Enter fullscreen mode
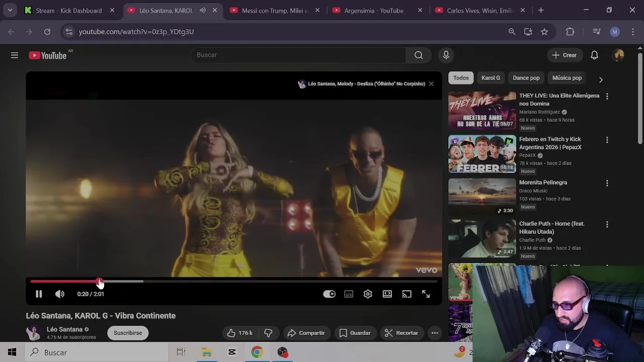Viewport: 644px width, 362px height. point(426,294)
